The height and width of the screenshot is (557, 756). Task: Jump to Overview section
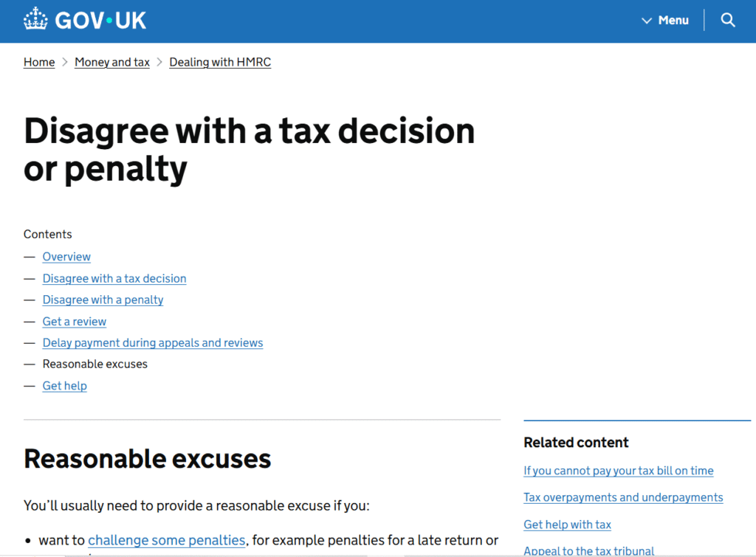(66, 257)
